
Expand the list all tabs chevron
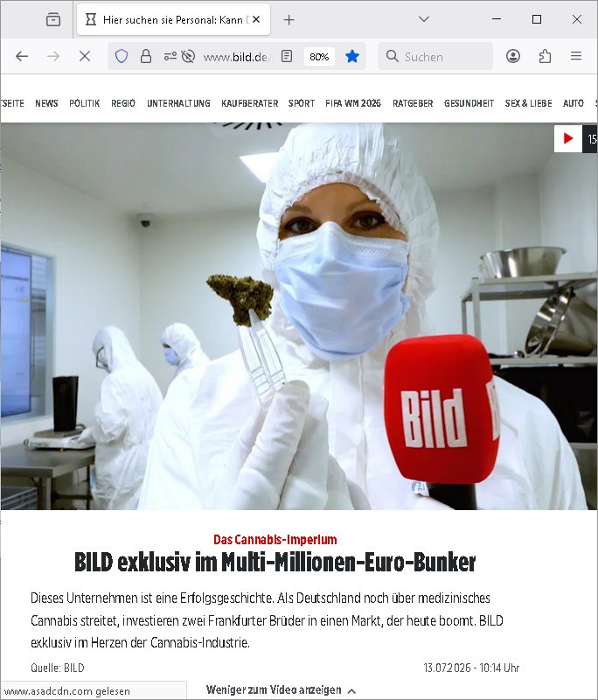pyautogui.click(x=424, y=19)
